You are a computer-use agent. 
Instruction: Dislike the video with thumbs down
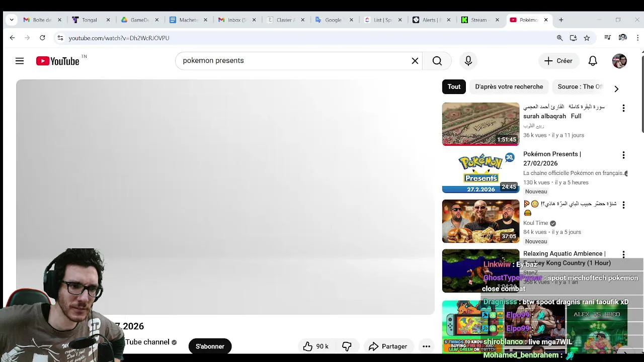point(347,346)
